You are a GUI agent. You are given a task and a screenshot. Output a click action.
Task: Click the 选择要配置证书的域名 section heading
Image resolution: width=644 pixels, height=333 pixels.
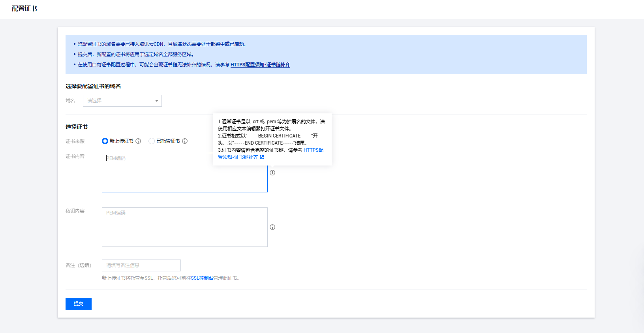[x=93, y=86]
